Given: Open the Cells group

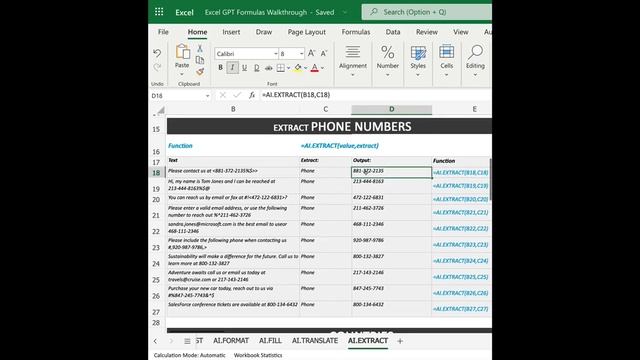Looking at the screenshot, I should coord(447,61).
